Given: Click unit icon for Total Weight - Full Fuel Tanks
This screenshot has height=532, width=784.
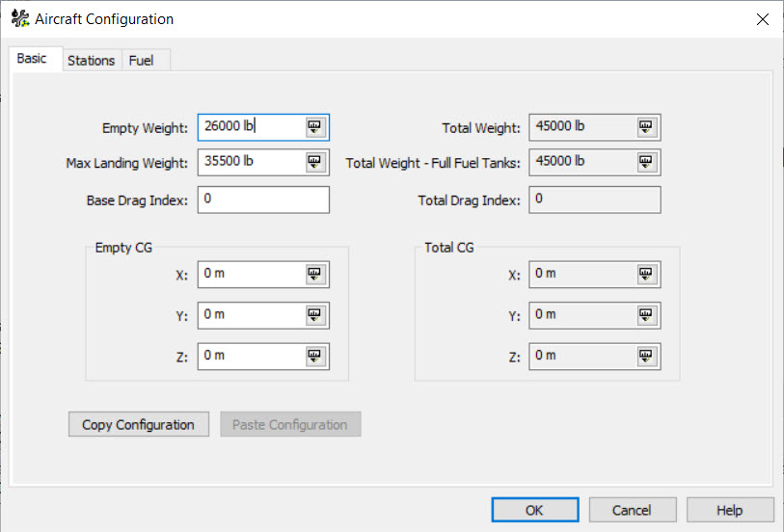Looking at the screenshot, I should tap(646, 162).
